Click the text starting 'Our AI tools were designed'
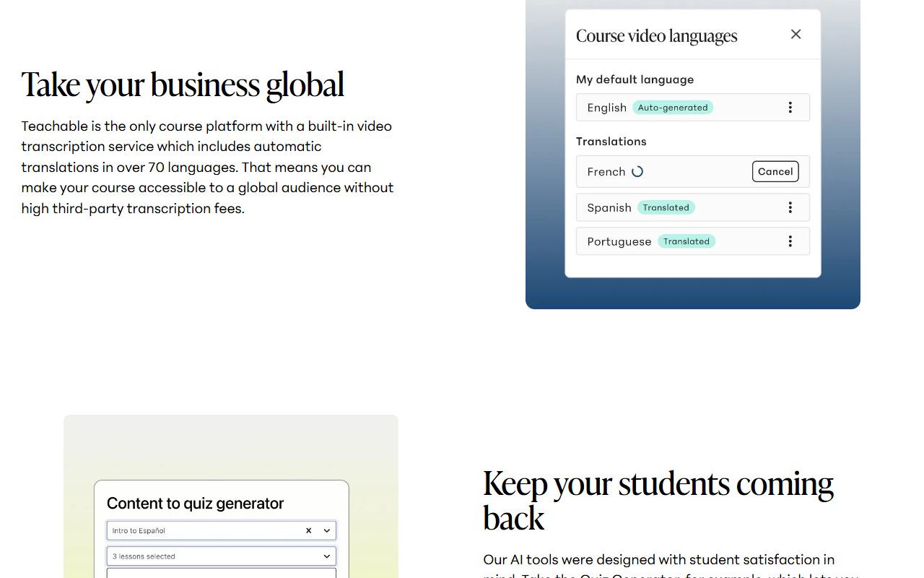This screenshot has width=924, height=578. (671, 567)
